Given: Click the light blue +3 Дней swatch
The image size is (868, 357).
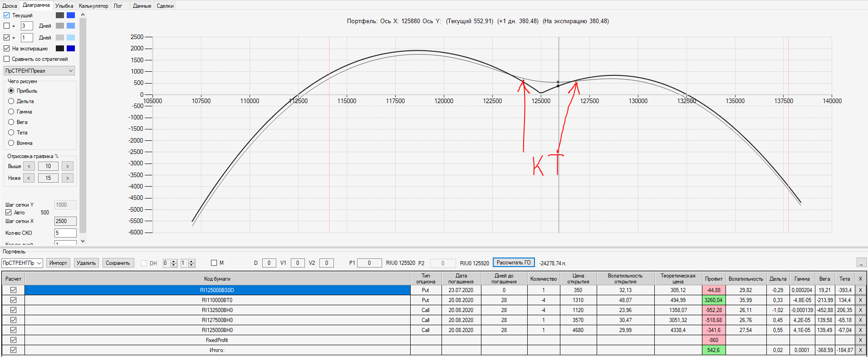Looking at the screenshot, I should point(71,26).
